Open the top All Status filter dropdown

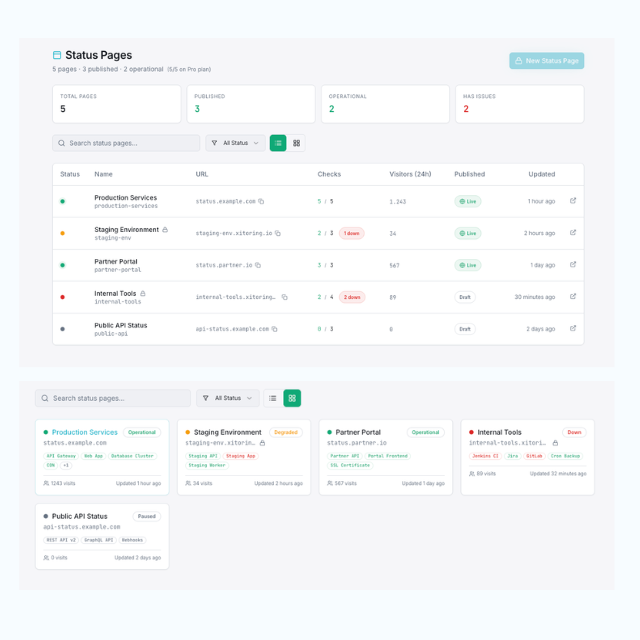tap(235, 143)
